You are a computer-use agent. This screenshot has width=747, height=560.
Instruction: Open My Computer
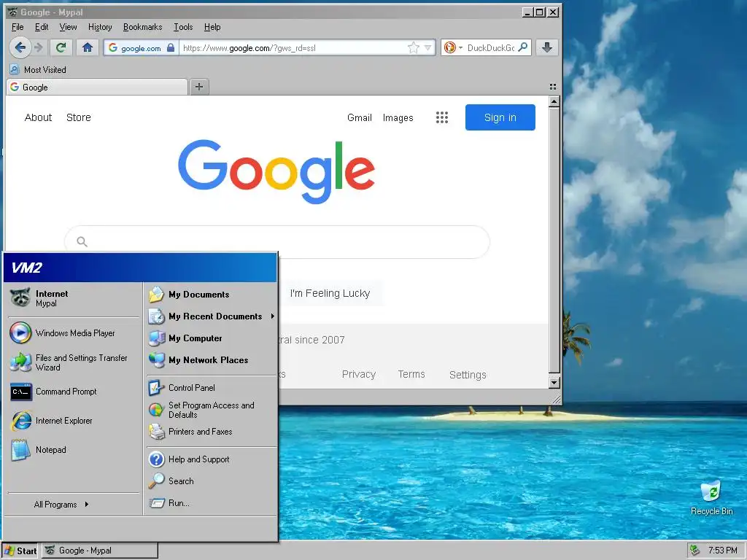pos(211,338)
